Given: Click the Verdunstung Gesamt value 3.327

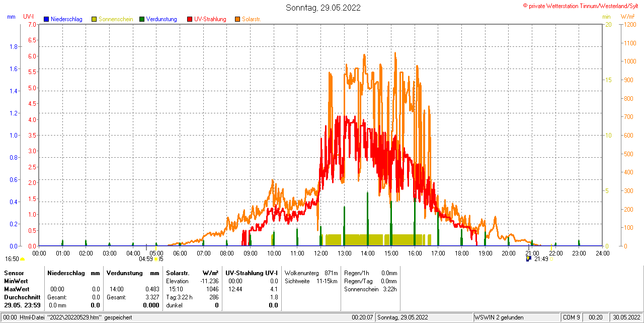Looking at the screenshot, I should tap(151, 297).
